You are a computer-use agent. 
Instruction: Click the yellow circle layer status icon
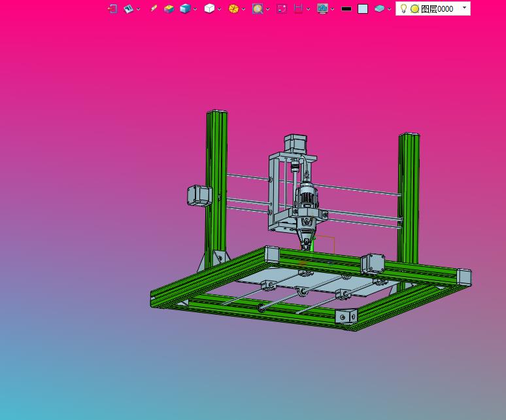tap(414, 9)
